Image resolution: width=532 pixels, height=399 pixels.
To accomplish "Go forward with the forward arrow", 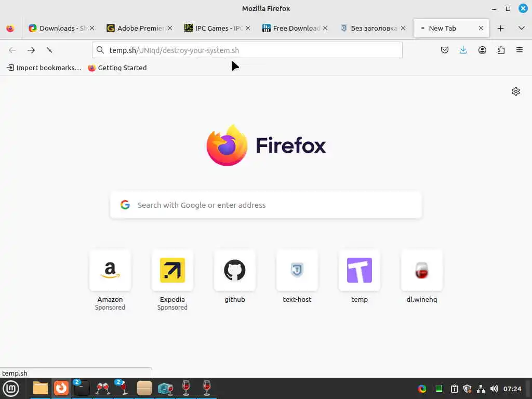I will [31, 50].
